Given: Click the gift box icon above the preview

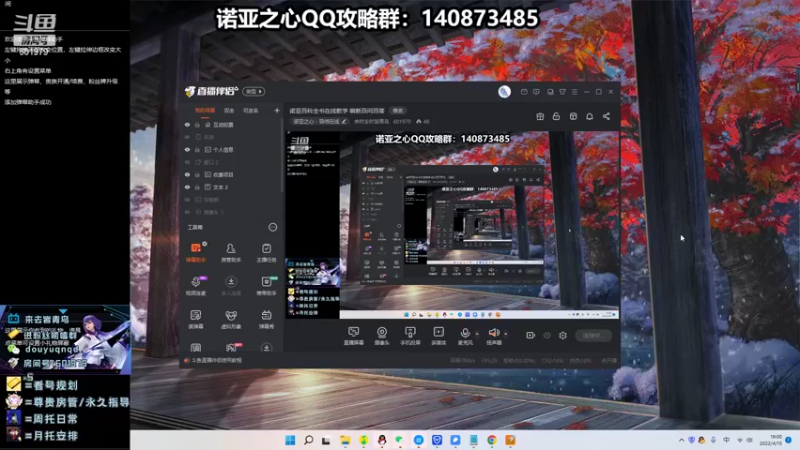Looking at the screenshot, I should pyautogui.click(x=540, y=116).
